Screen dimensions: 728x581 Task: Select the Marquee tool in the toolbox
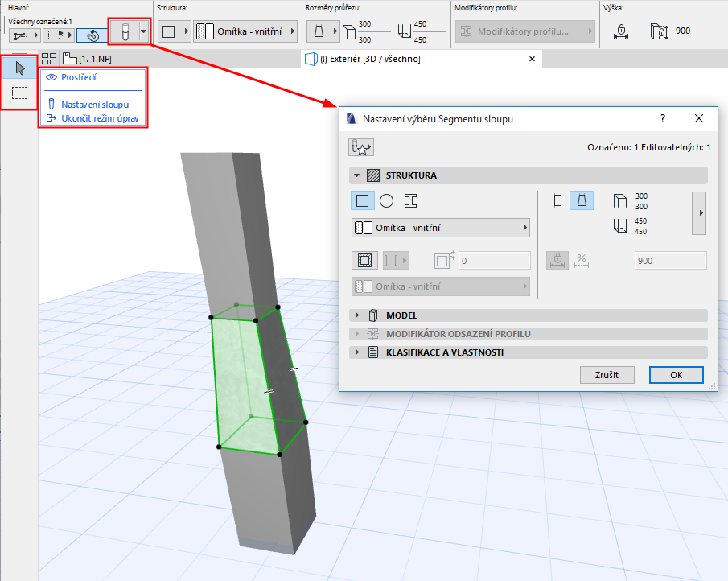coord(19,93)
